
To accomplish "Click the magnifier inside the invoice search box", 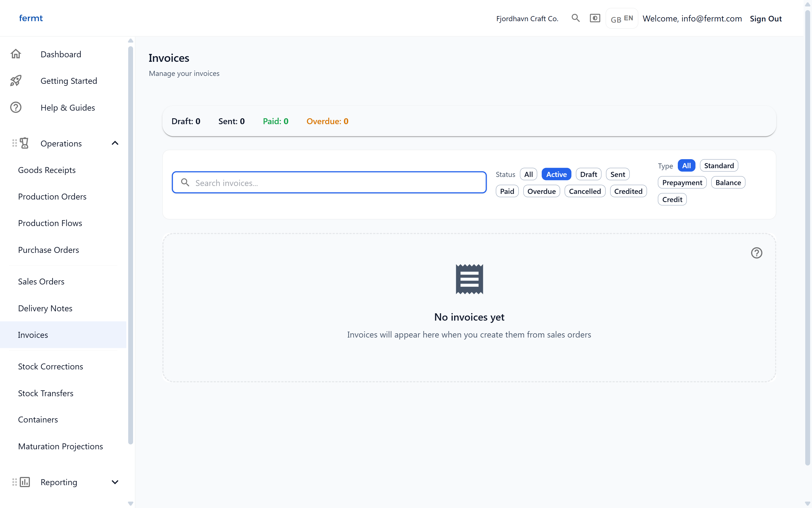I will pos(185,182).
